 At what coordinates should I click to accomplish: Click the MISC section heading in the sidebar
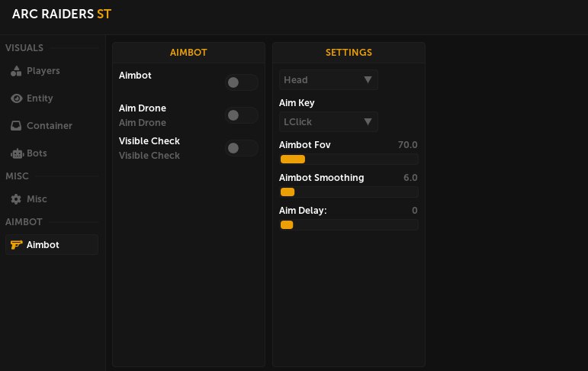pyautogui.click(x=17, y=176)
